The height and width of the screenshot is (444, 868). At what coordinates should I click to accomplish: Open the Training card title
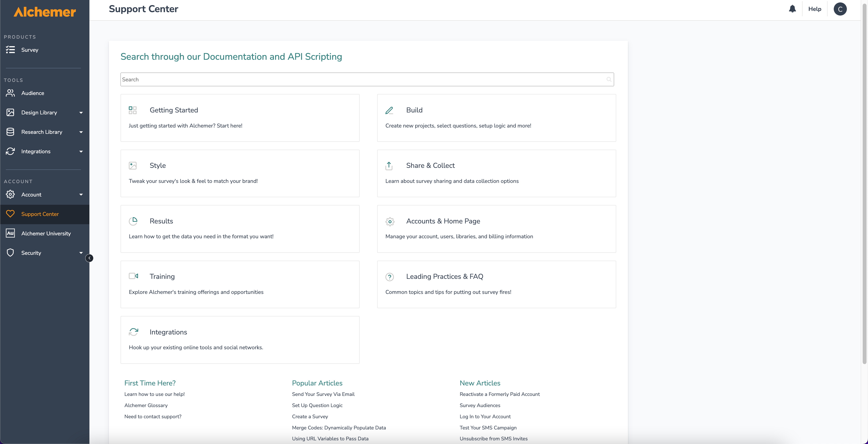162,277
